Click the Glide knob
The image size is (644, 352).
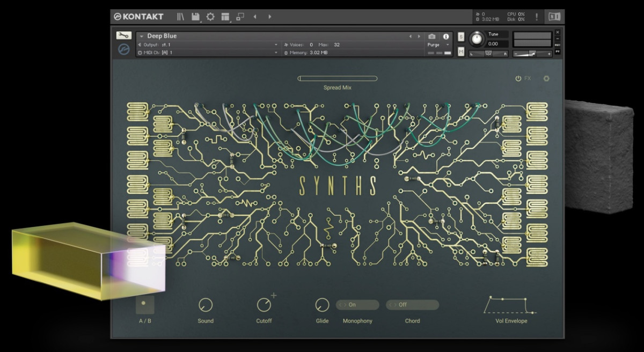(x=322, y=305)
